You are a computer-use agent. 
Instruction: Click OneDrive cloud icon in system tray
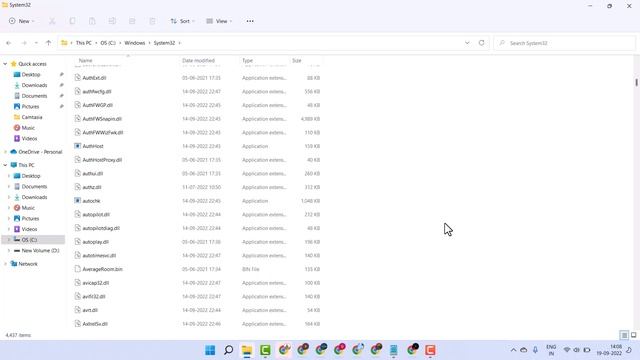pos(524,350)
